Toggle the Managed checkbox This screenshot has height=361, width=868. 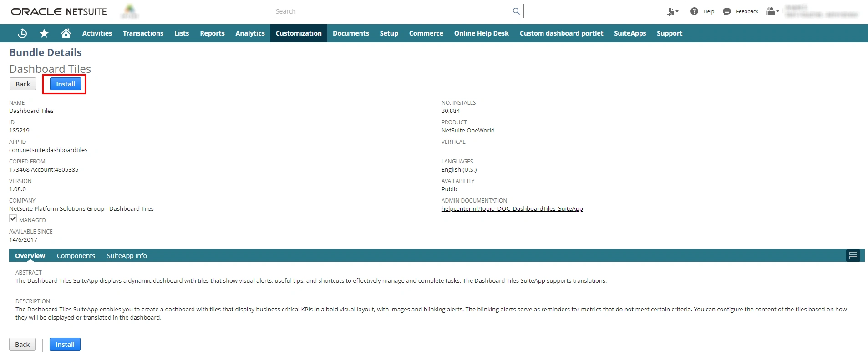(x=13, y=219)
